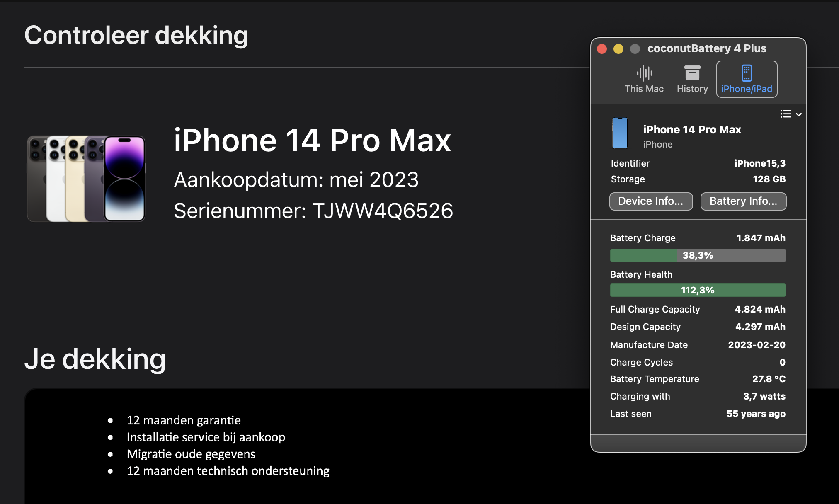Open the device list dropdown menu
This screenshot has width=839, height=504.
[791, 114]
